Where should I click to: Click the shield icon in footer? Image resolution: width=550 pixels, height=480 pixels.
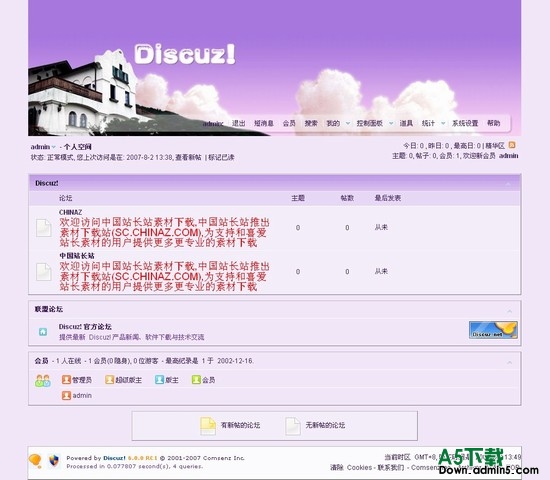tap(54, 460)
